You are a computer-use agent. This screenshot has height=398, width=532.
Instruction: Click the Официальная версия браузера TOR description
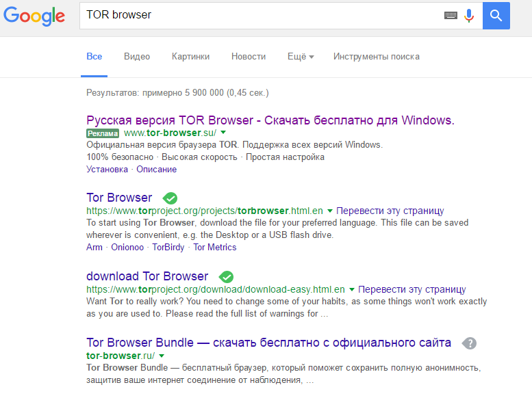234,145
